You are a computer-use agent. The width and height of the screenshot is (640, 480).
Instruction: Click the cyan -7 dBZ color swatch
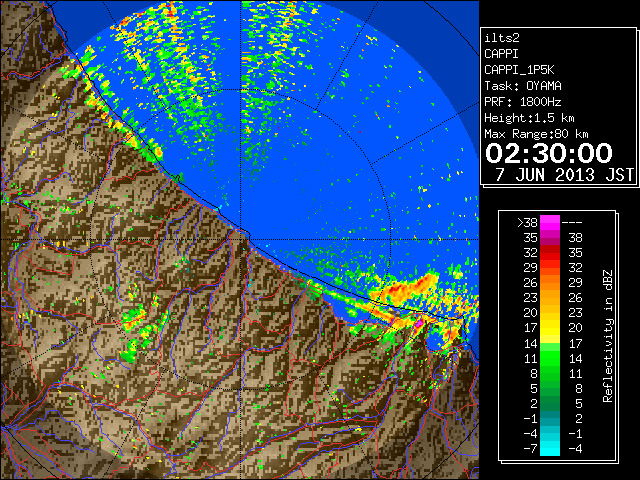550,448
